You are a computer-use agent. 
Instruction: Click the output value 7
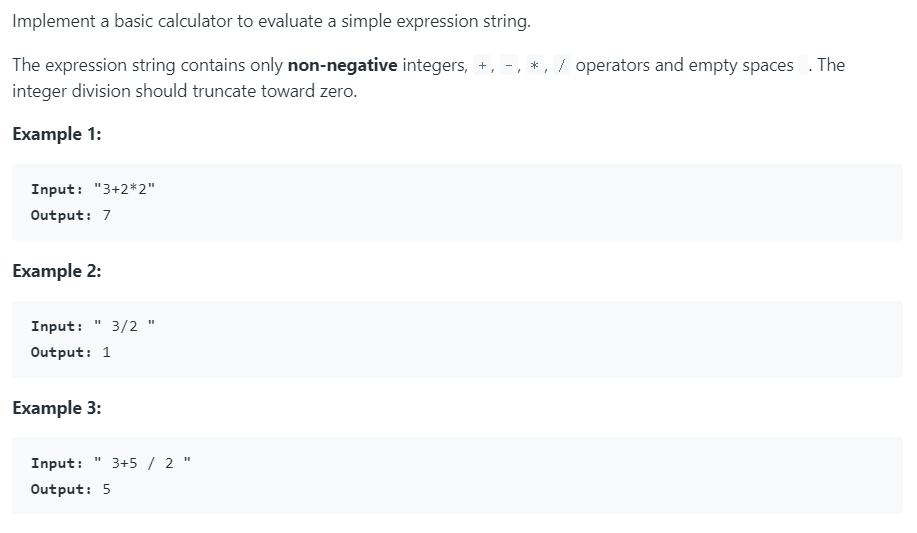[x=107, y=216]
